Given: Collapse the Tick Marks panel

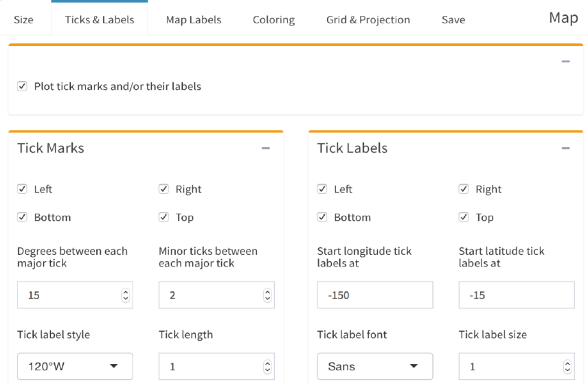Looking at the screenshot, I should tap(266, 148).
